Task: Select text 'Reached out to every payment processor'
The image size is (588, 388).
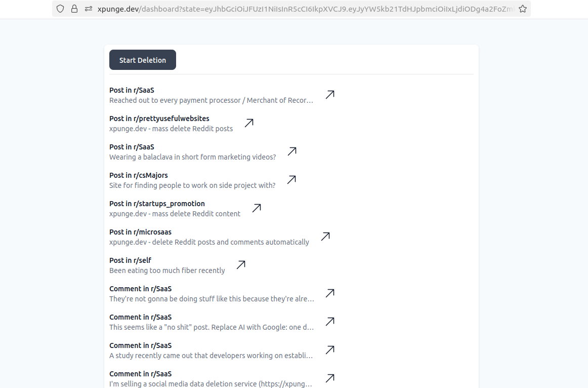Action: [175, 100]
